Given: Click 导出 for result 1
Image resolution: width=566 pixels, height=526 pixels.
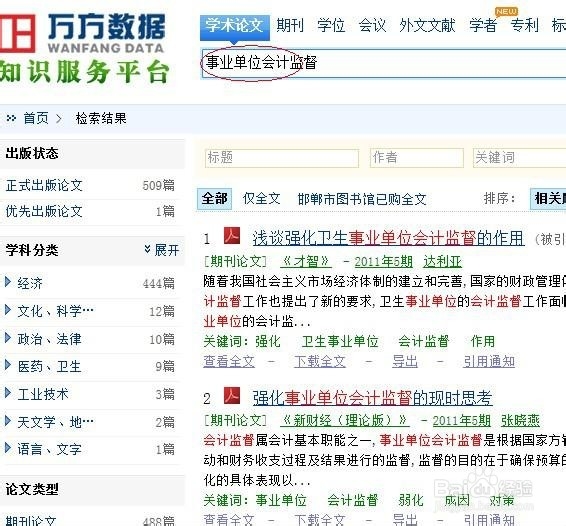Looking at the screenshot, I should coord(405,361).
